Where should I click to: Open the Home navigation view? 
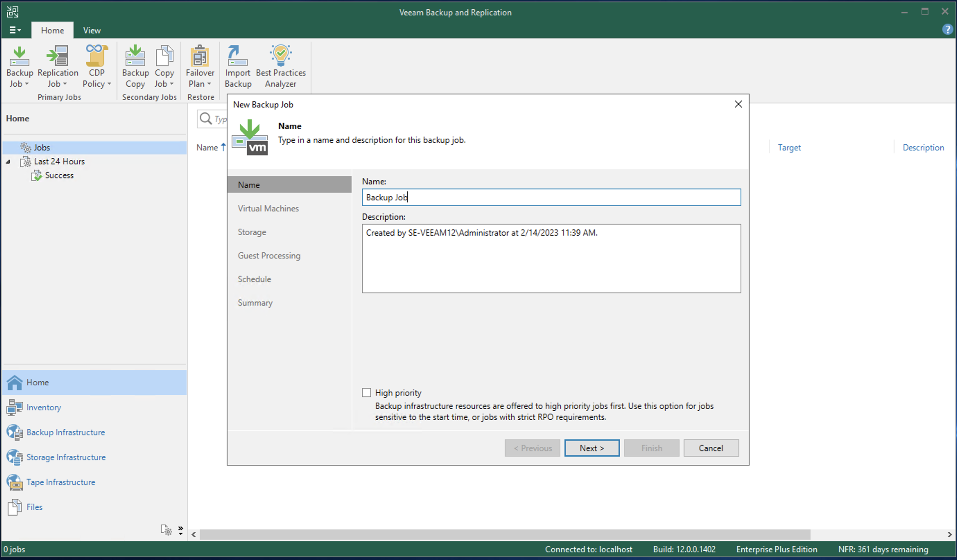click(94, 382)
